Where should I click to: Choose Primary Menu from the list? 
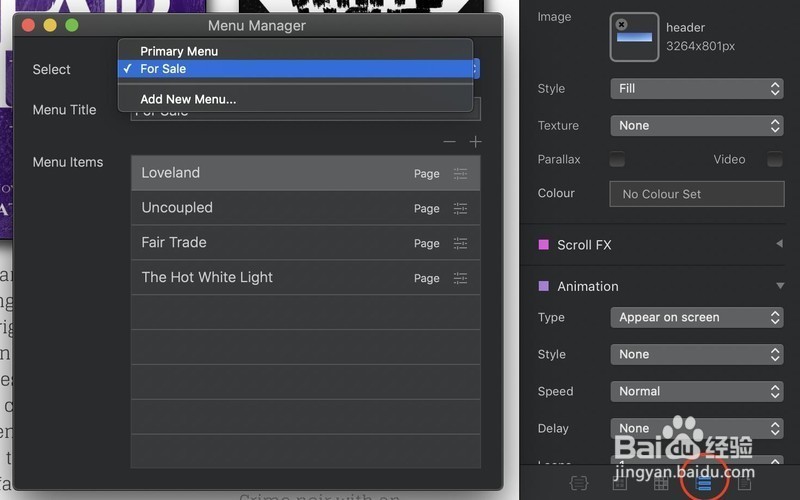[x=179, y=51]
